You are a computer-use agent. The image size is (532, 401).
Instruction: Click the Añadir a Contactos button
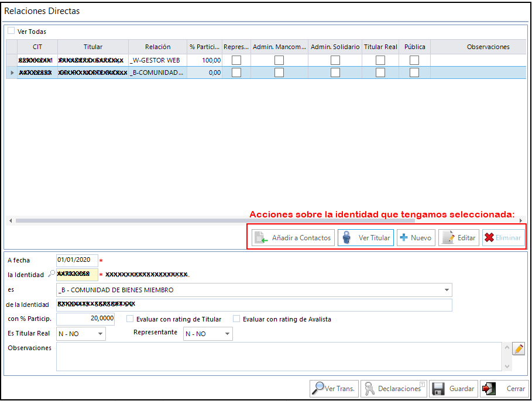[293, 237]
